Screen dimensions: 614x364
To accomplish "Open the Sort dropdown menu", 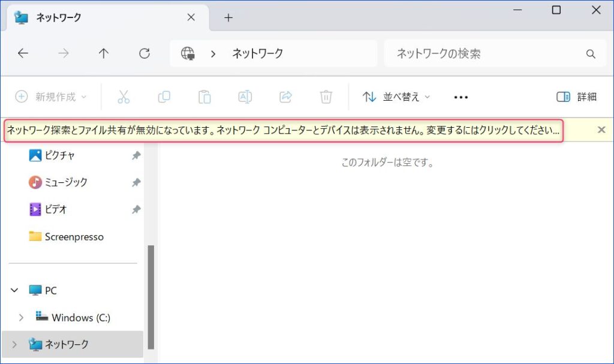I will (x=396, y=97).
